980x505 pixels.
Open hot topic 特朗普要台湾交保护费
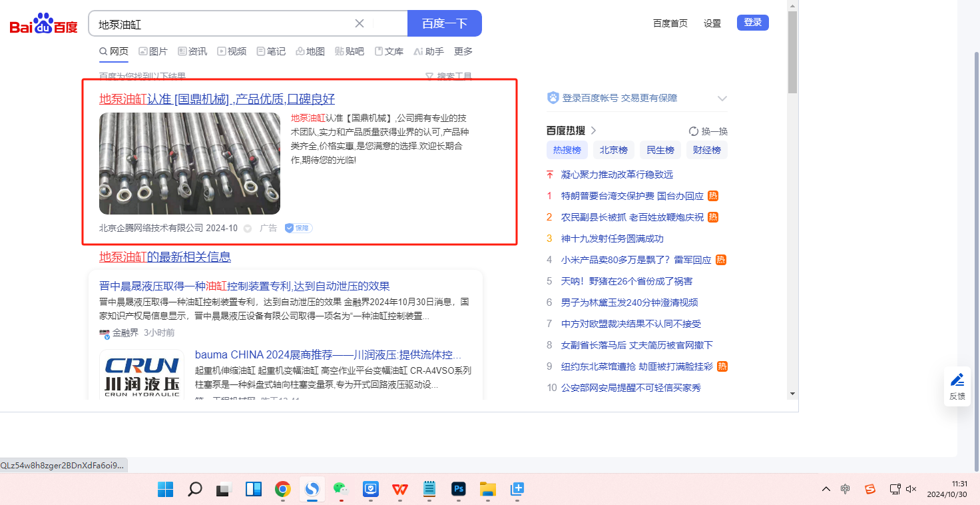[632, 196]
